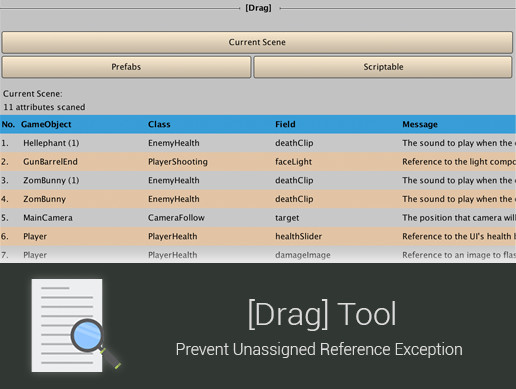Click the document magnifier logo icon
Viewport: 516px width, 389px height.
tap(76, 325)
